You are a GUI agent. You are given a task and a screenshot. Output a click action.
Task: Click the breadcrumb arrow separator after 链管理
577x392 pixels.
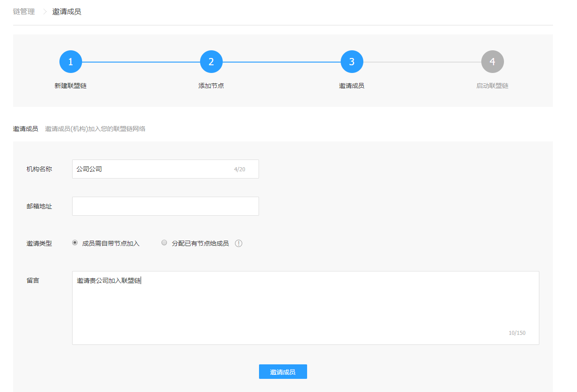[44, 12]
